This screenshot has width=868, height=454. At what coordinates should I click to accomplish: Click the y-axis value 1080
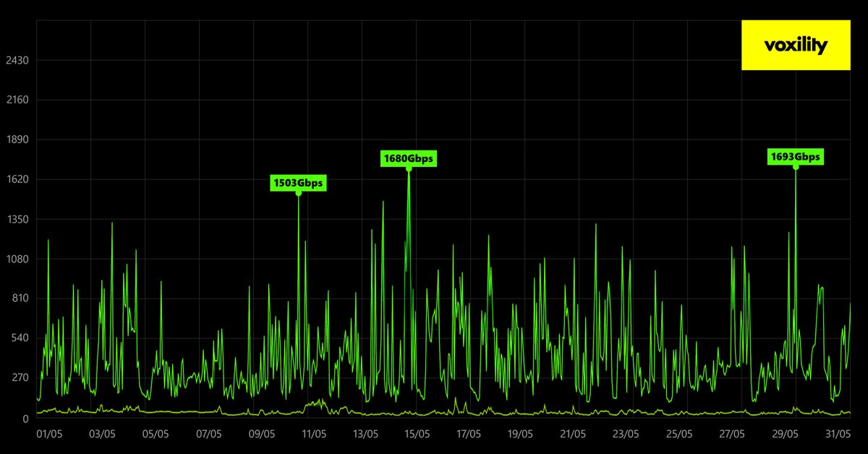coord(17,259)
